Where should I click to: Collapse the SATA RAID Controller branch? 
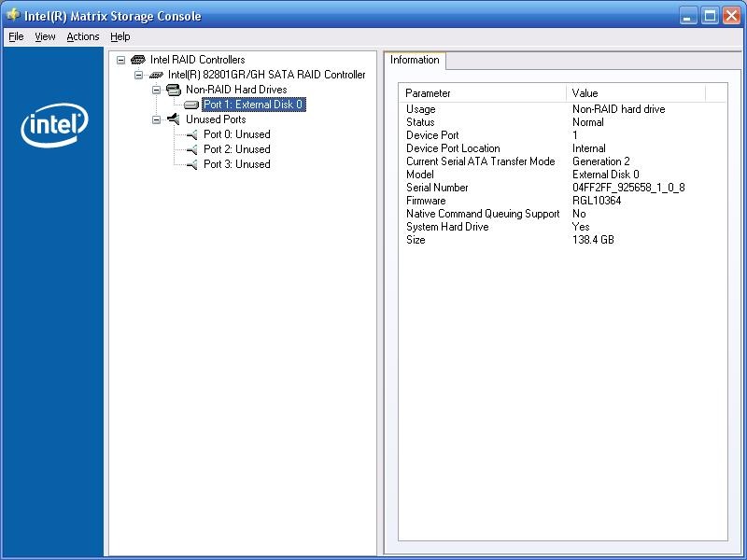[x=140, y=75]
